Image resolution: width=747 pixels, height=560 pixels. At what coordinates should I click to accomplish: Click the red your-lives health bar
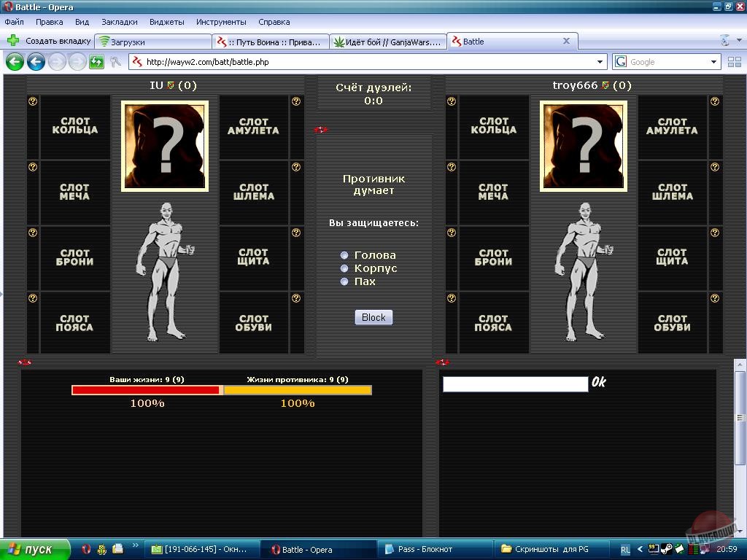pos(146,390)
